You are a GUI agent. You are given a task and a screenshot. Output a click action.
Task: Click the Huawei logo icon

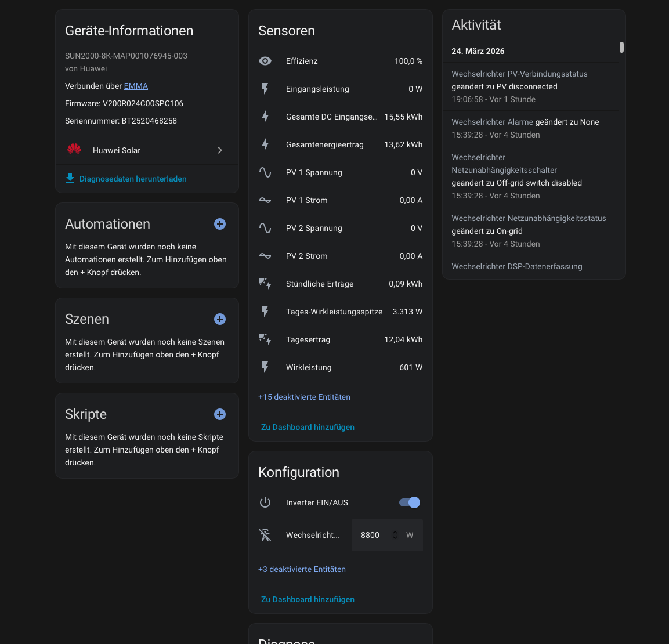[x=74, y=150]
